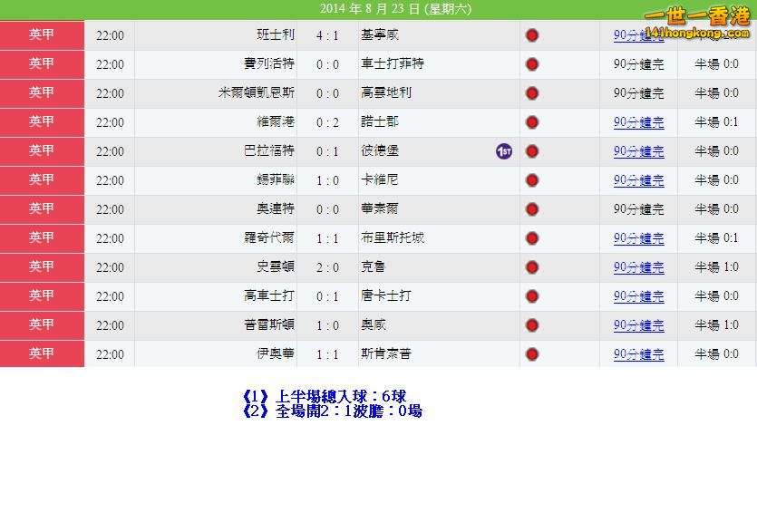Click the red dot in the 米爾頓凱恩斯 row
This screenshot has width=757, height=532.
coord(532,93)
